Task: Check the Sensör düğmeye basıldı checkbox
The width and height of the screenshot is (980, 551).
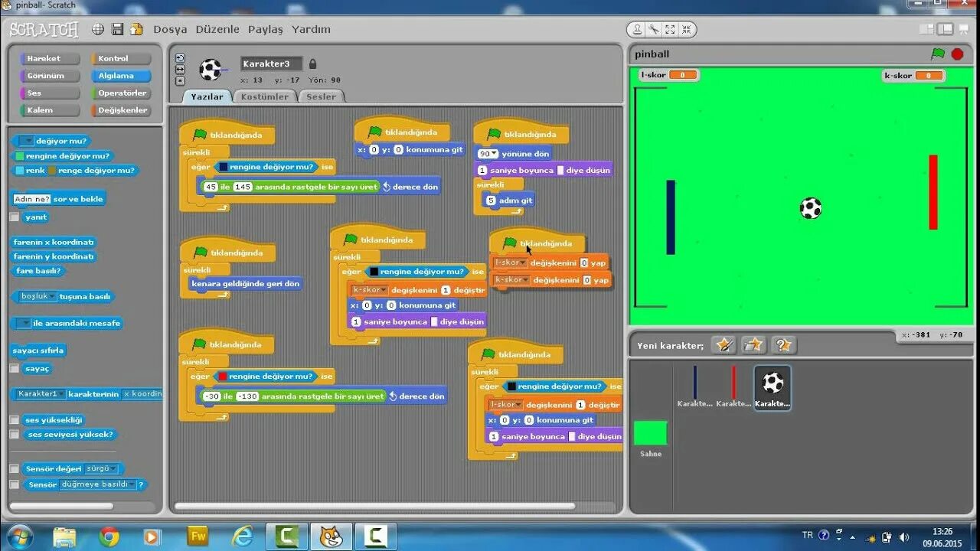Action: [14, 484]
